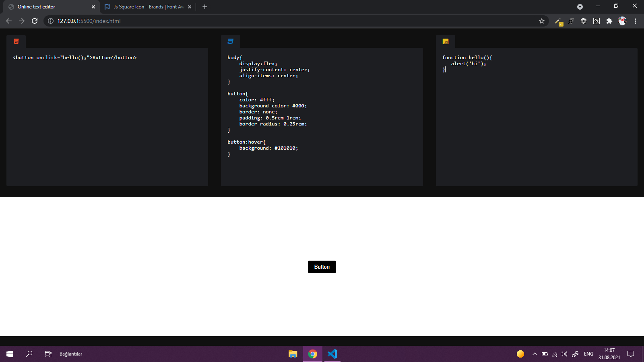Switch keyboard language via ENG indicator

588,354
